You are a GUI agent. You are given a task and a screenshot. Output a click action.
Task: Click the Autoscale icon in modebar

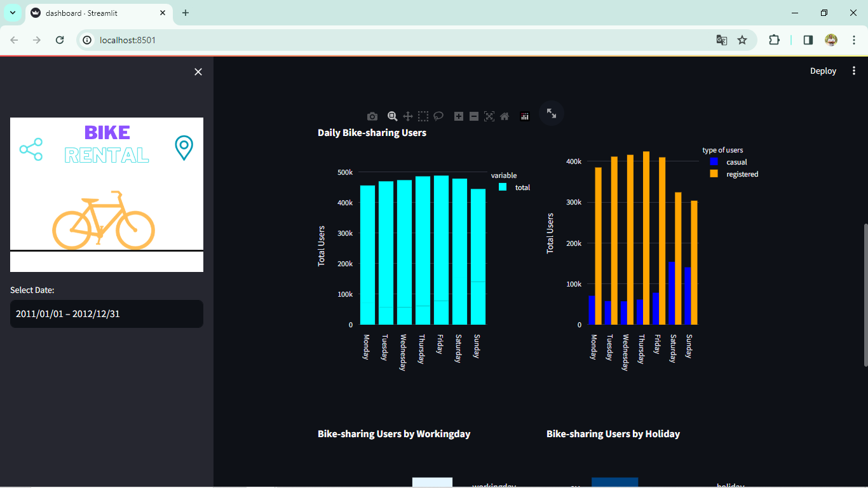pos(489,116)
